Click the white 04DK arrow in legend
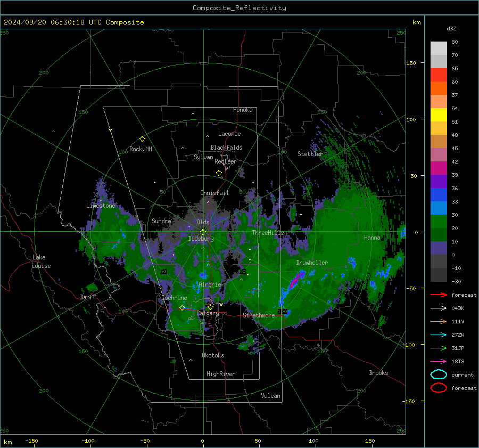479x448 pixels. pyautogui.click(x=439, y=308)
